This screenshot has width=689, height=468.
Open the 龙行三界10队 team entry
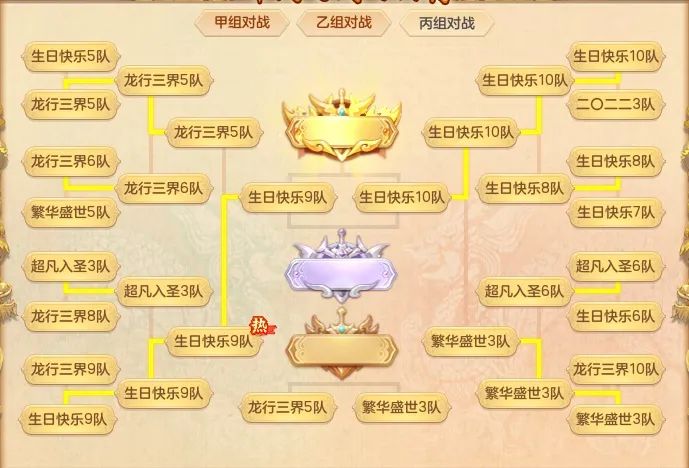tap(616, 369)
